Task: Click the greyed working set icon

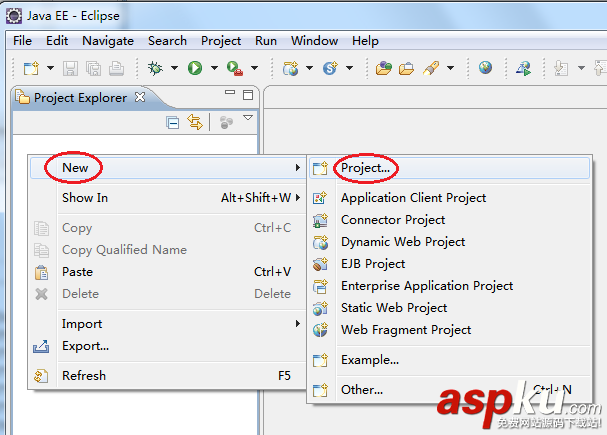Action: (x=226, y=122)
